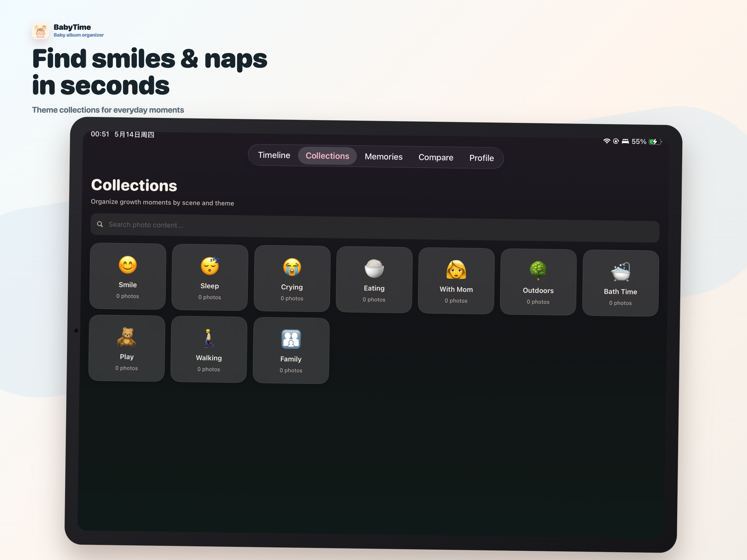
Task: Tap the sleep focus bed icon
Action: [x=625, y=142]
